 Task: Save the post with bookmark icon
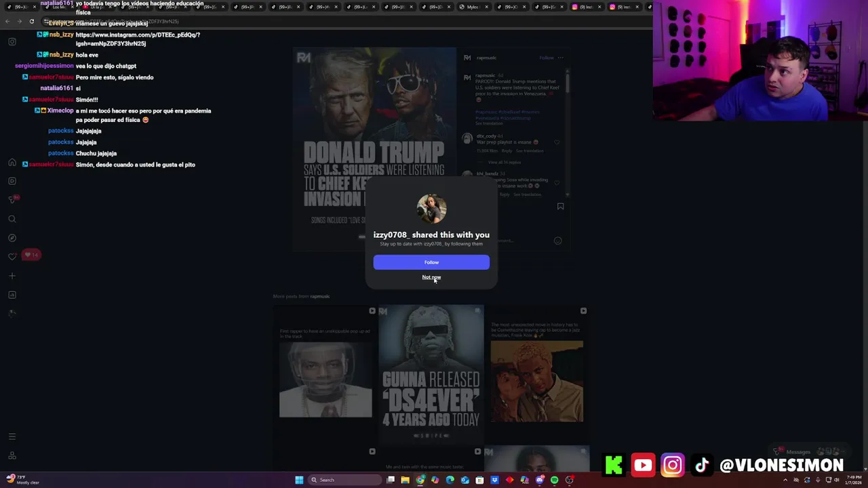tap(560, 206)
